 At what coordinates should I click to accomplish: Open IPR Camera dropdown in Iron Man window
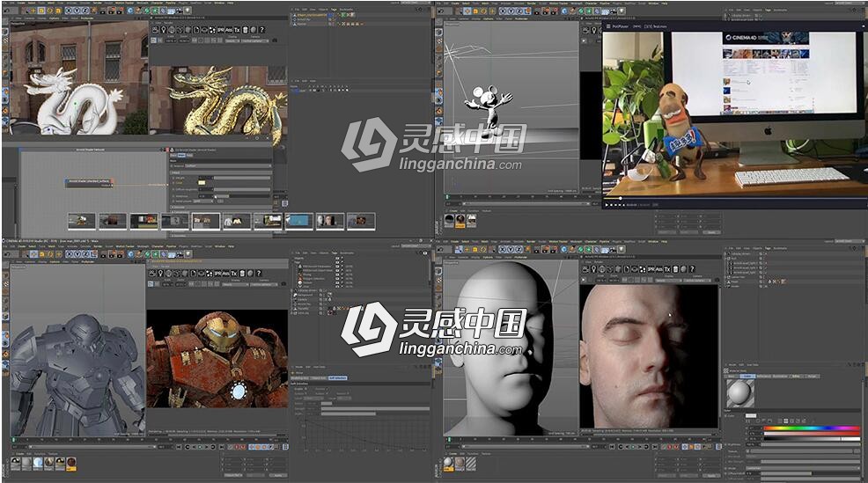click(263, 284)
